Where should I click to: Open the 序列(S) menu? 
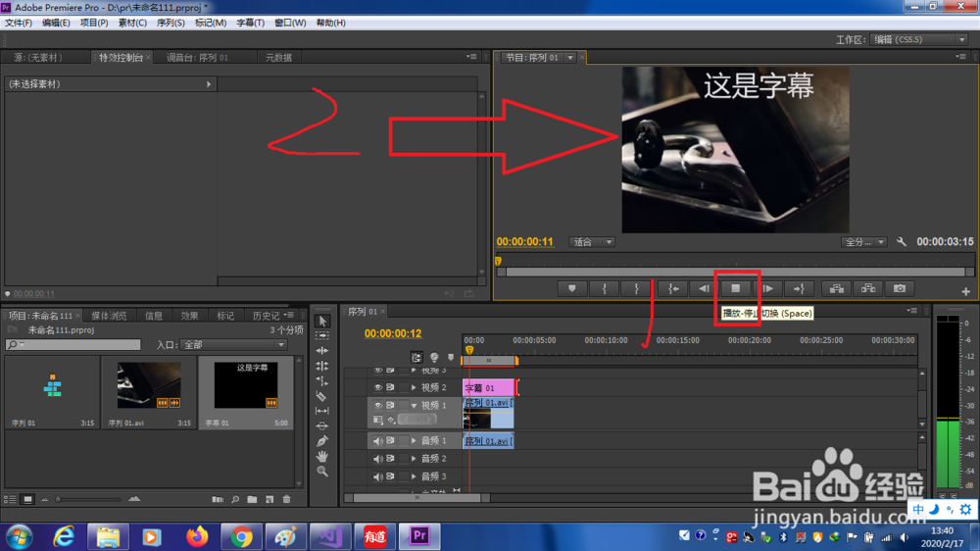pos(170,23)
